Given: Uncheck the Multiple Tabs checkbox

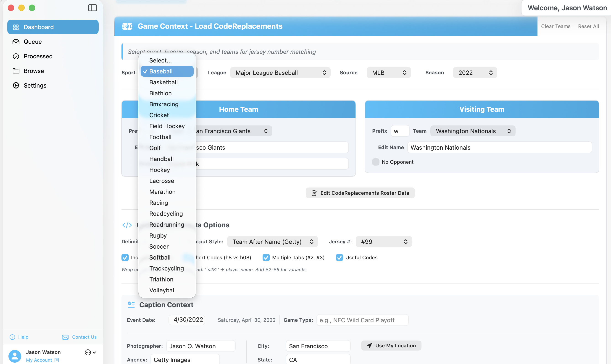Looking at the screenshot, I should [x=266, y=257].
